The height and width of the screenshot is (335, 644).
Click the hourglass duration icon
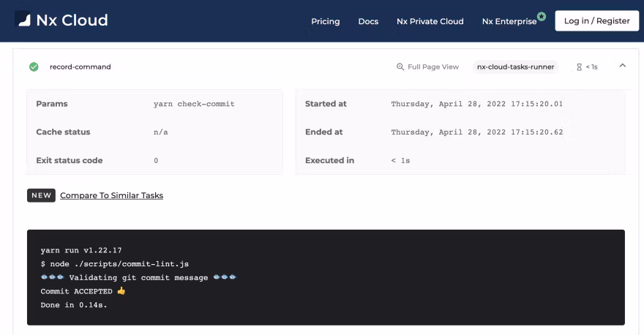point(579,67)
